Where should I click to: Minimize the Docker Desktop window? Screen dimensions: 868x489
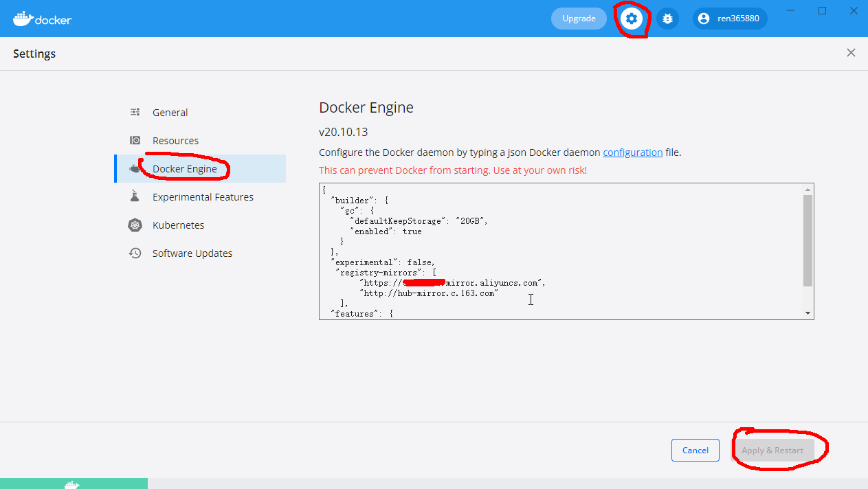pos(792,11)
